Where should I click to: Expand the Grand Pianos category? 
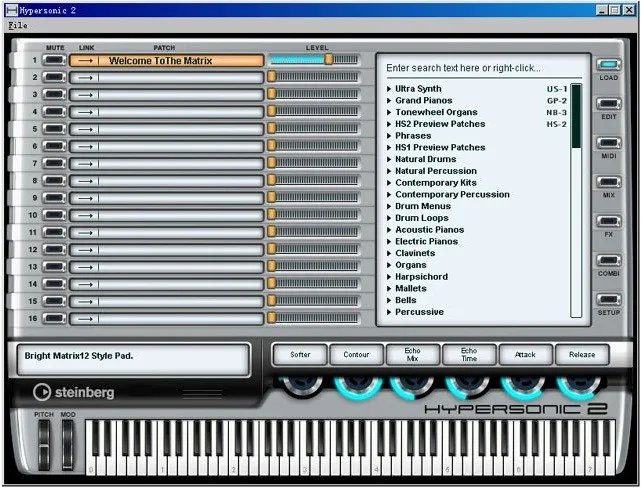[x=389, y=100]
